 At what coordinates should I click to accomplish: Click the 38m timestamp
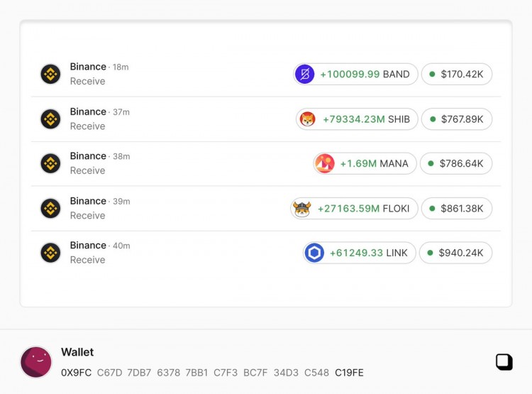tap(121, 157)
